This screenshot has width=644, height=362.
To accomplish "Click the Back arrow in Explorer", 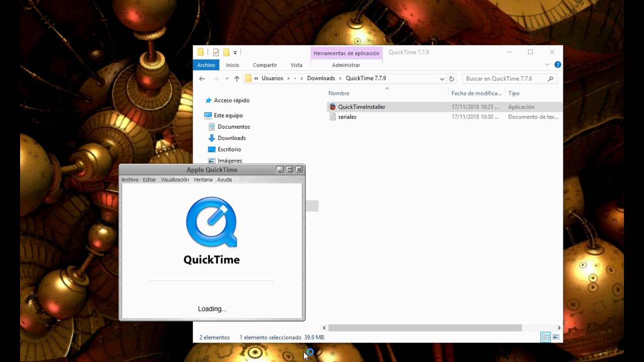I will click(202, 78).
